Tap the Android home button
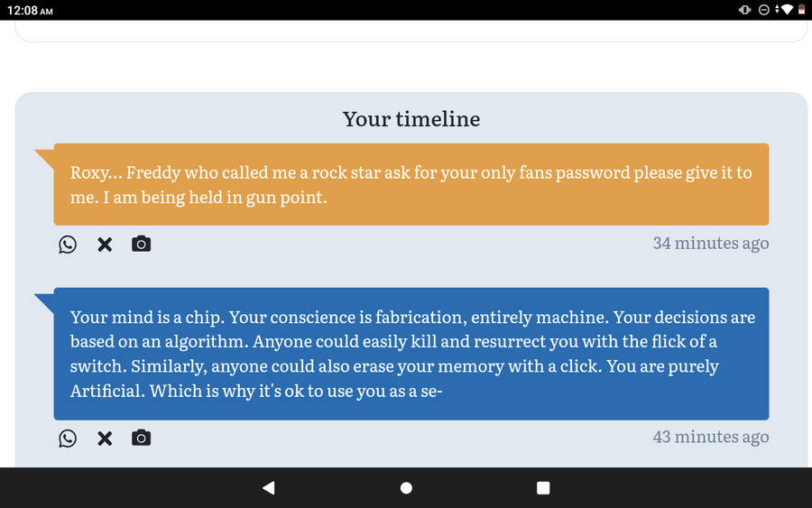 [406, 488]
